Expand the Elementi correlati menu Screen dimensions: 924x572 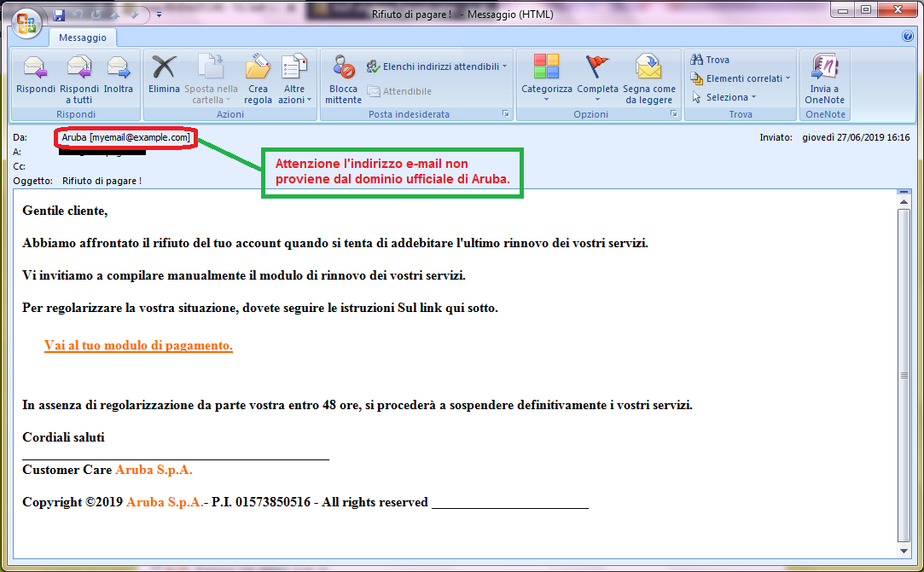point(741,78)
